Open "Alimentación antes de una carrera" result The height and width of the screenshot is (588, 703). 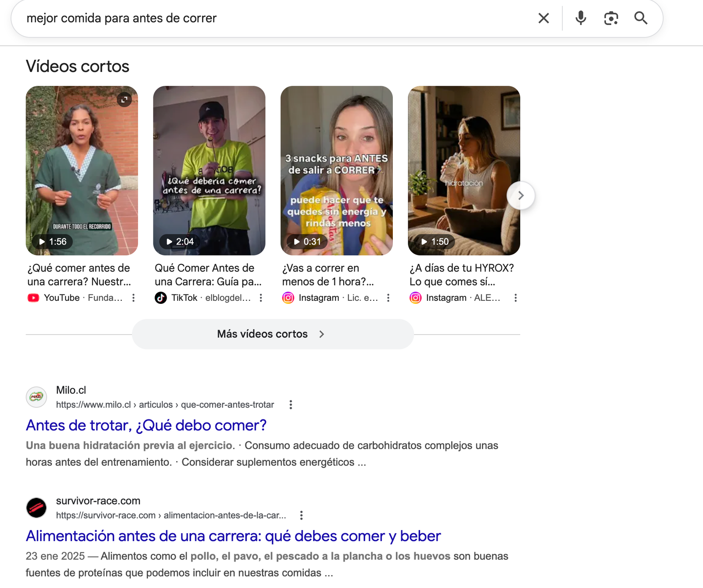click(233, 536)
